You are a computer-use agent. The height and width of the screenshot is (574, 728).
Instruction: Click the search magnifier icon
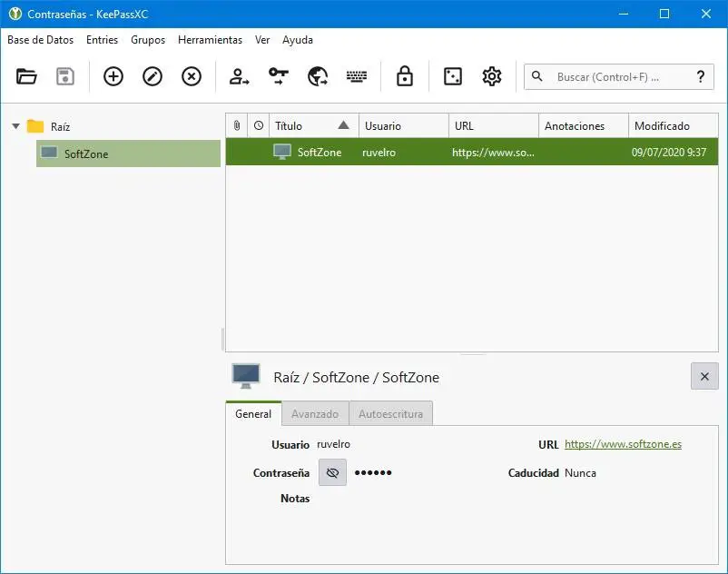pos(536,76)
